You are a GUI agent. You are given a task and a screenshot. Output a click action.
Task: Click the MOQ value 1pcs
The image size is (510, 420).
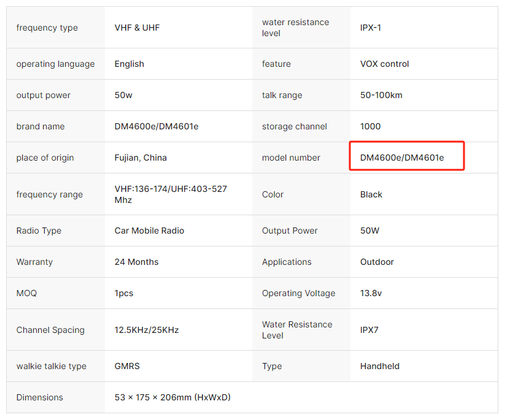coord(124,293)
